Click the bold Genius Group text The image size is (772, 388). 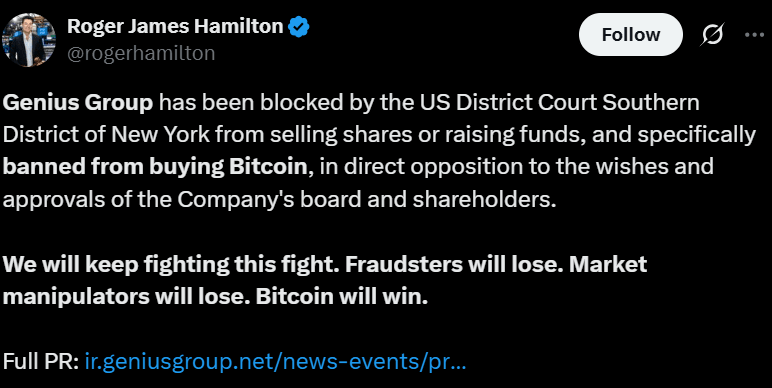click(78, 103)
